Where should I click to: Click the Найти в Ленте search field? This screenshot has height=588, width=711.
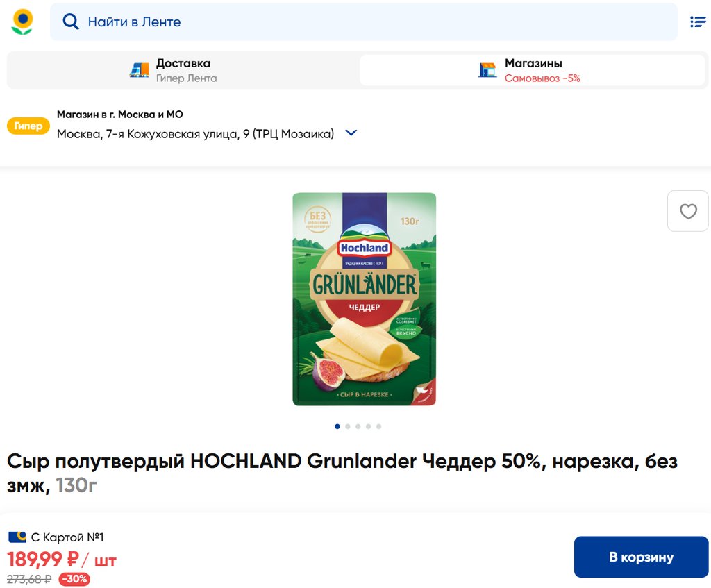pyautogui.click(x=364, y=22)
